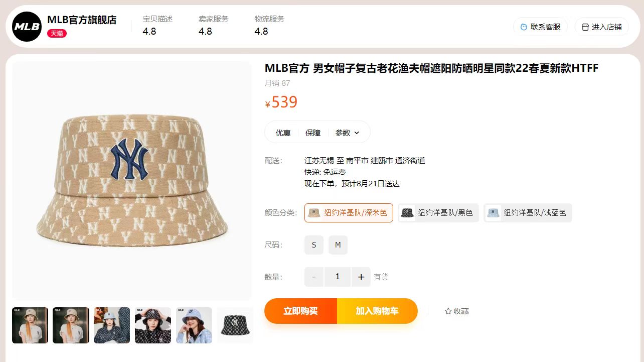Click the enter-store shop icon
The height and width of the screenshot is (362, 644).
click(585, 27)
